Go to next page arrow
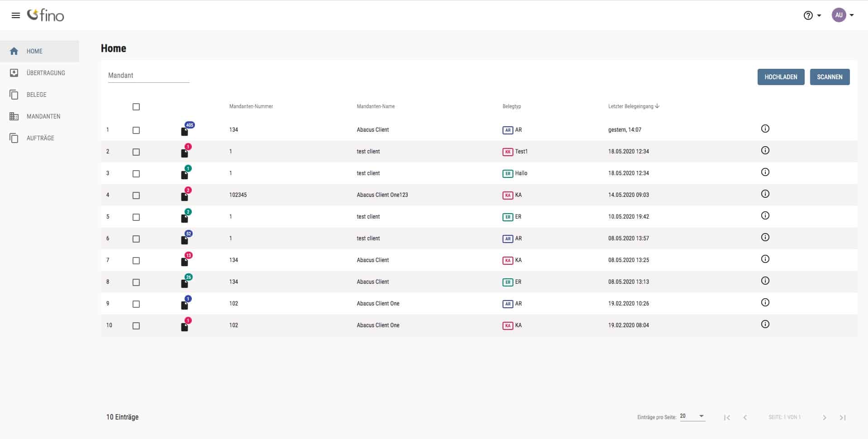The width and height of the screenshot is (868, 439). [824, 417]
